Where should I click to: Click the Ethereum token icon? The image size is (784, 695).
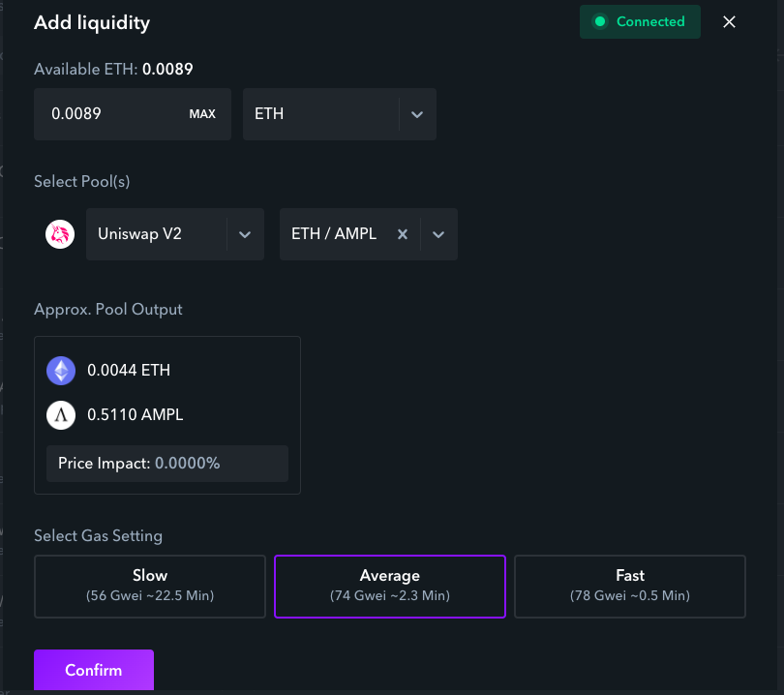(61, 370)
